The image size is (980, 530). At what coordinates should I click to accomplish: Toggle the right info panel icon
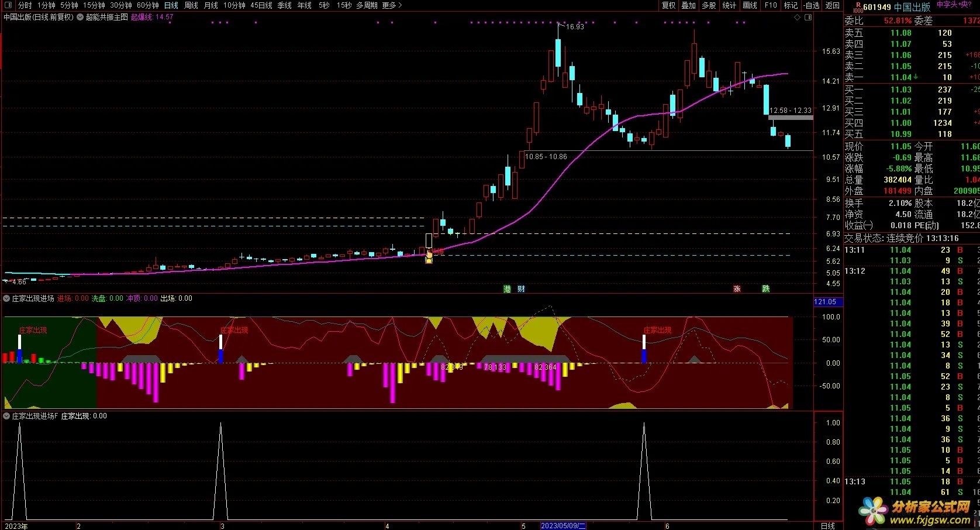808,17
